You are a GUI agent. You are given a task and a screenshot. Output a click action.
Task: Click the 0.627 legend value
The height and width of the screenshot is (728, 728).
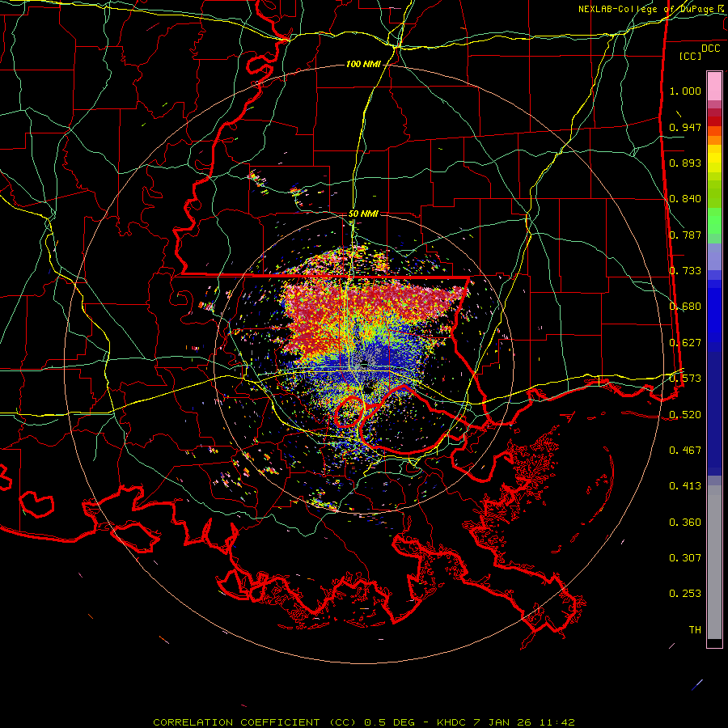click(685, 343)
